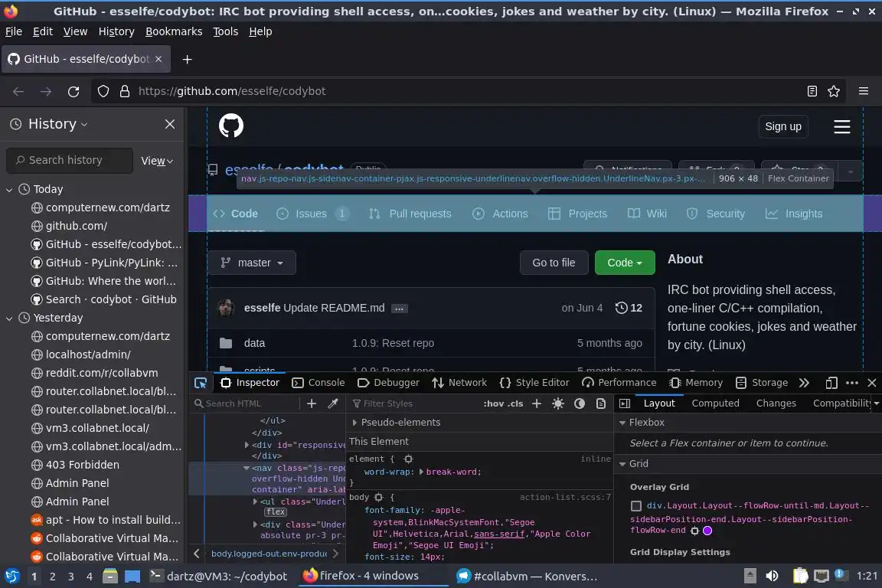Click the Go to file button
Image resolution: width=882 pixels, height=588 pixels.
[x=554, y=263]
